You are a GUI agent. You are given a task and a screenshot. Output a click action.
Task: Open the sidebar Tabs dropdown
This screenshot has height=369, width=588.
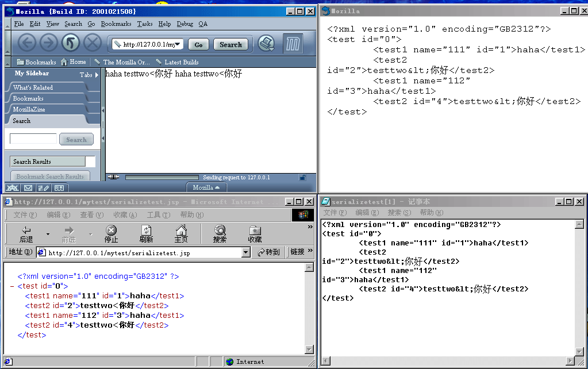pyautogui.click(x=89, y=75)
